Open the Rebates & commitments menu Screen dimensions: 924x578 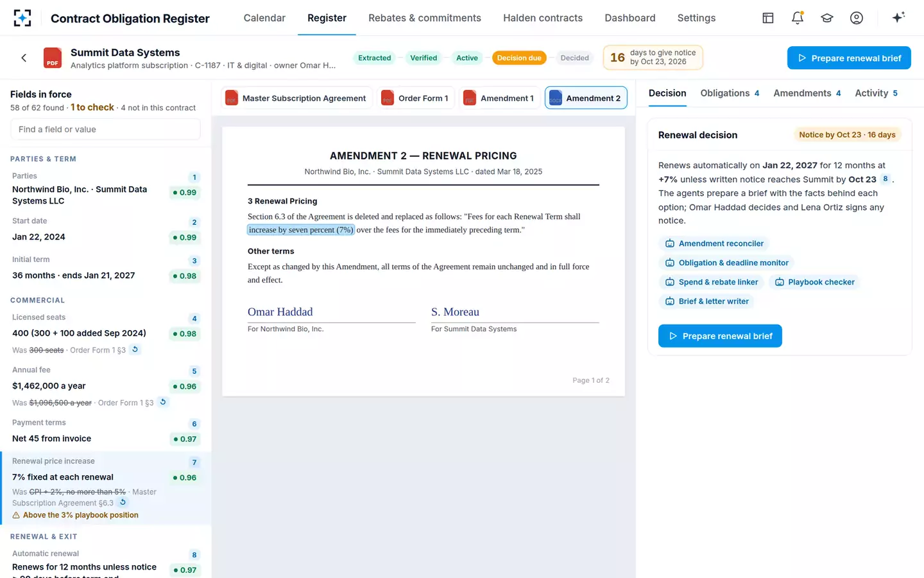(x=425, y=18)
